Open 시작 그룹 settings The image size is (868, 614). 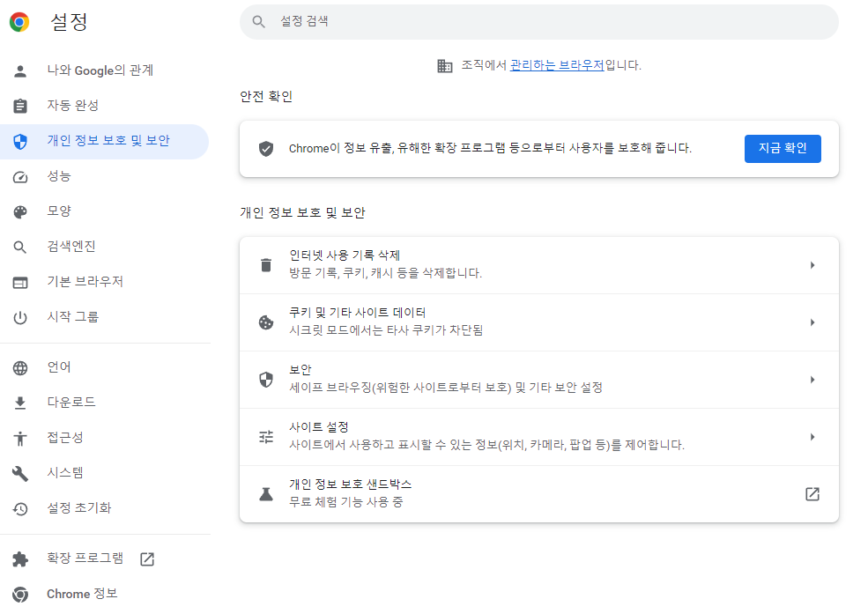(104, 317)
